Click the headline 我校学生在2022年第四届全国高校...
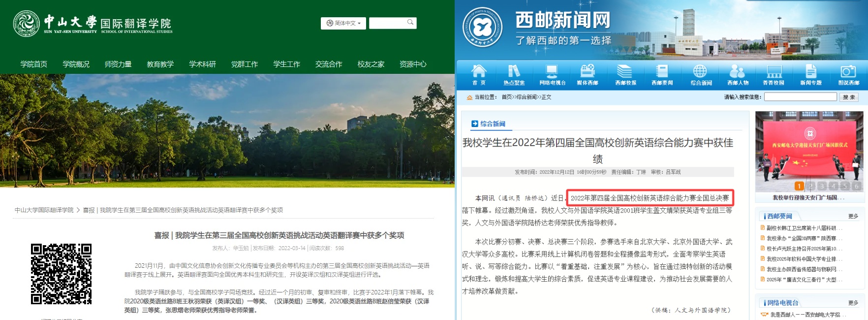The image size is (868, 320). [598, 151]
